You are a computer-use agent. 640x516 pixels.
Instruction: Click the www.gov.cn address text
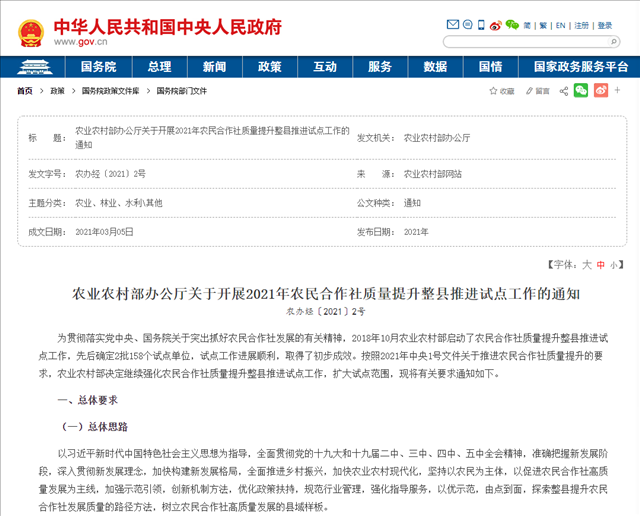pos(80,42)
